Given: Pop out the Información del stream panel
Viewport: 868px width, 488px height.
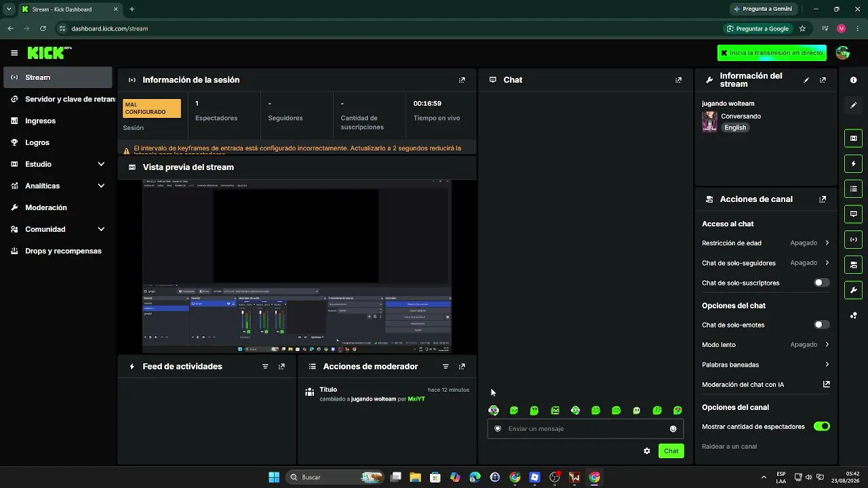Looking at the screenshot, I should (x=823, y=80).
